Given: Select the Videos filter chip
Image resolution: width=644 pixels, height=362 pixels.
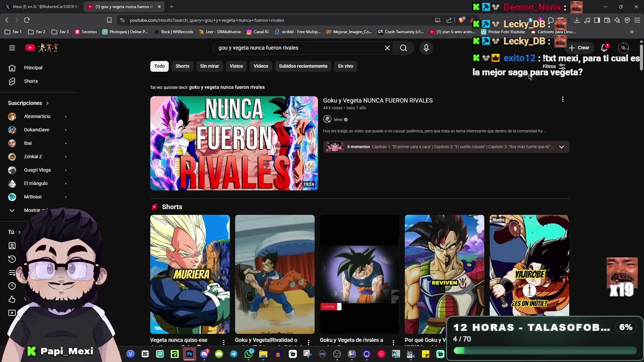Looking at the screenshot, I should click(261, 66).
